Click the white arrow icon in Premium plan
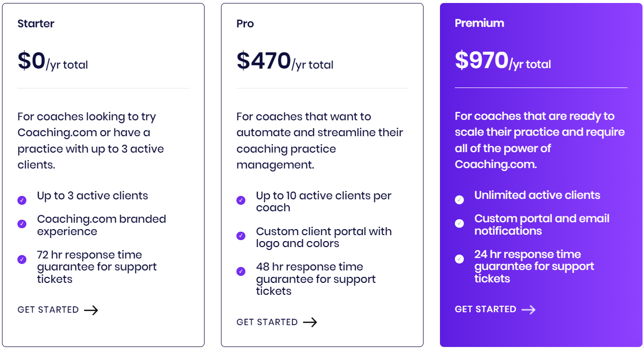Viewport: 644px width, 348px height. 529,310
